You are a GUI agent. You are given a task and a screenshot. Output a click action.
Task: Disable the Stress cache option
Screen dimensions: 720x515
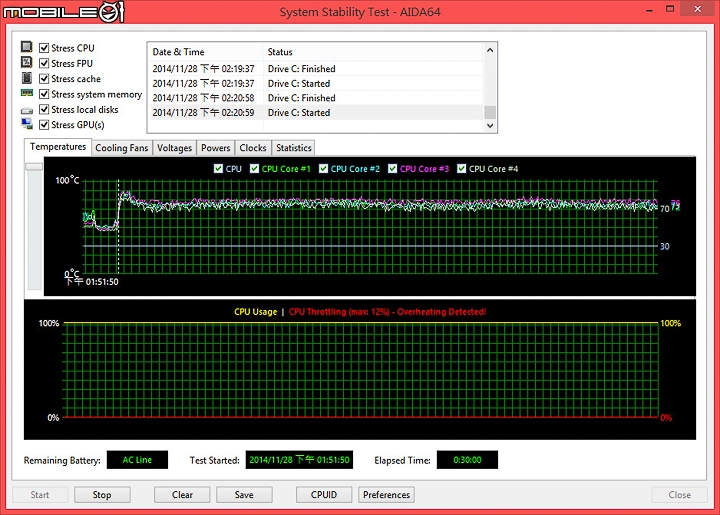[x=44, y=78]
